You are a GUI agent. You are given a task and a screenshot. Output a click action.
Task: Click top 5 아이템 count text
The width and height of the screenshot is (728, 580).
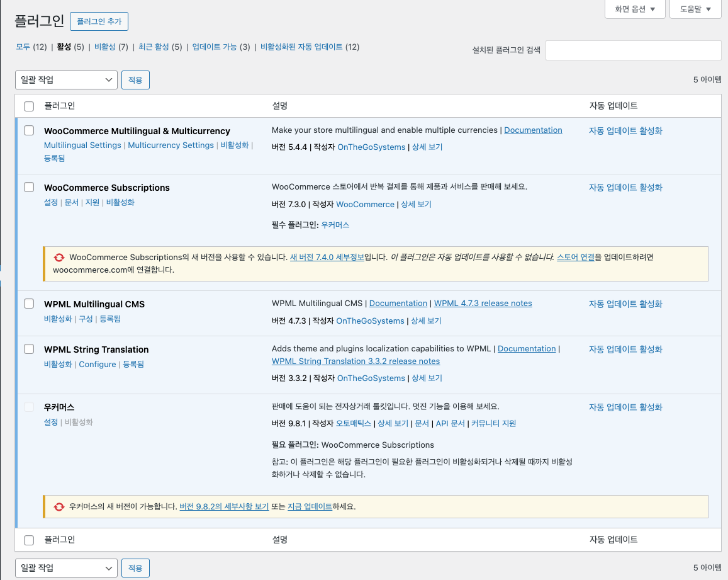coord(707,79)
